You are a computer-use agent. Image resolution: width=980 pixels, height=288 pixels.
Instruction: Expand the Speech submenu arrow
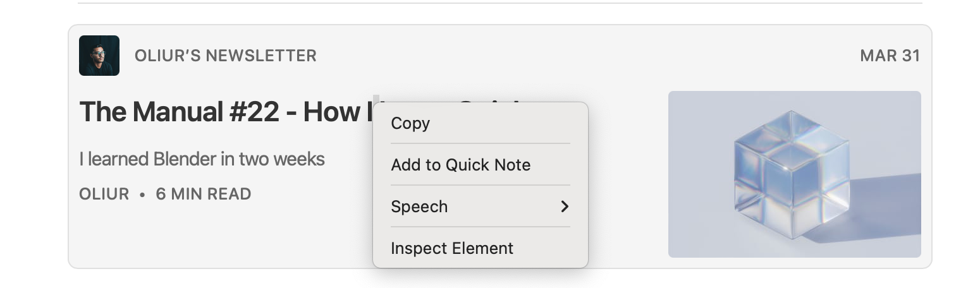pyautogui.click(x=565, y=207)
